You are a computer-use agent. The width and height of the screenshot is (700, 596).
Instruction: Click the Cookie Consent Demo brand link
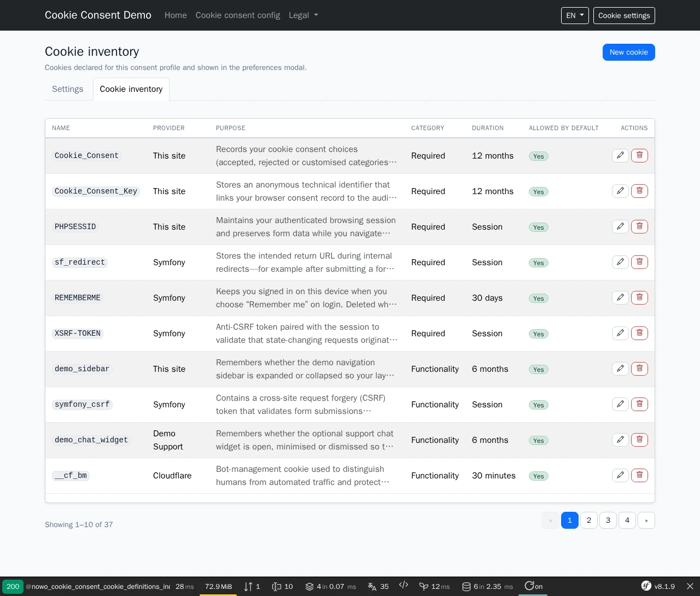98,15
